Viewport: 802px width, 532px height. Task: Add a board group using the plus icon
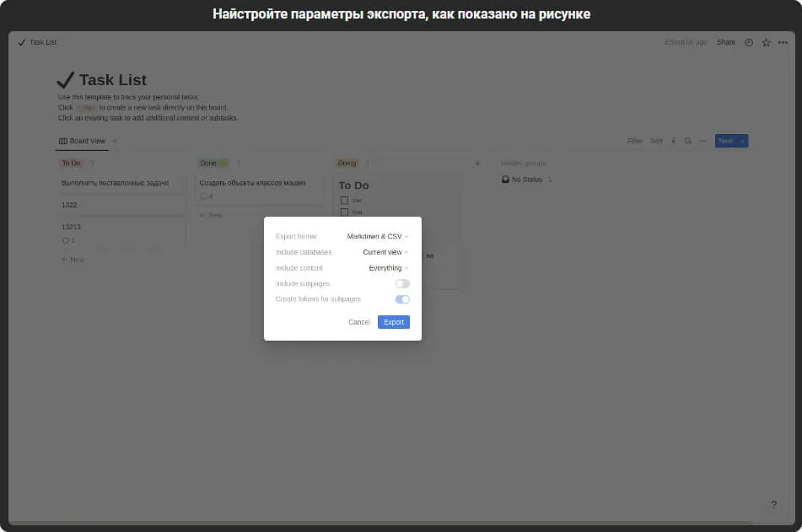478,163
